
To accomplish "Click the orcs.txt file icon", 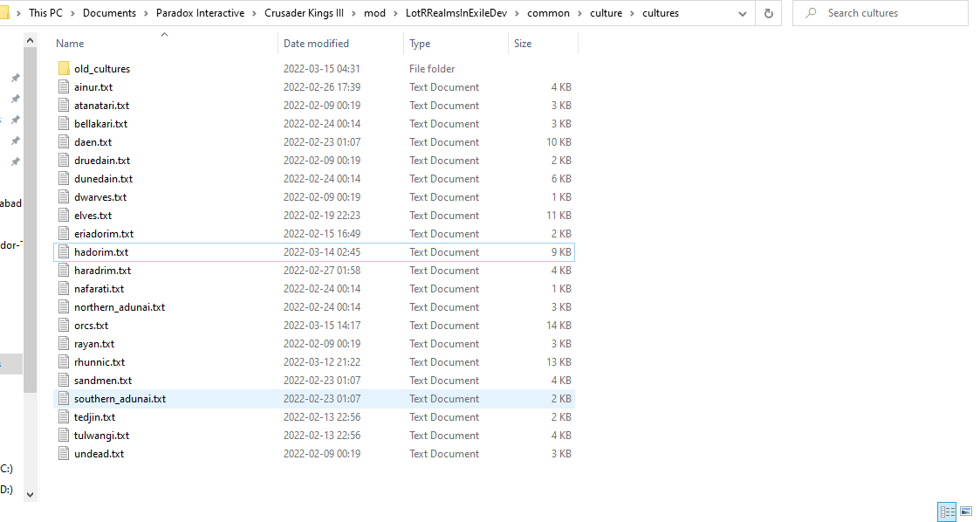I will [x=64, y=325].
